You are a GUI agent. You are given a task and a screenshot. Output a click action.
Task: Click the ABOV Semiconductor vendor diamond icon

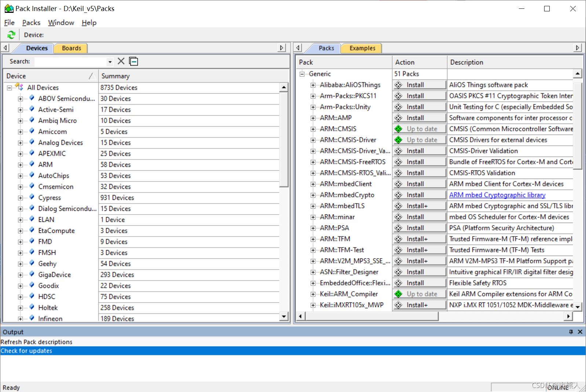[x=32, y=98]
